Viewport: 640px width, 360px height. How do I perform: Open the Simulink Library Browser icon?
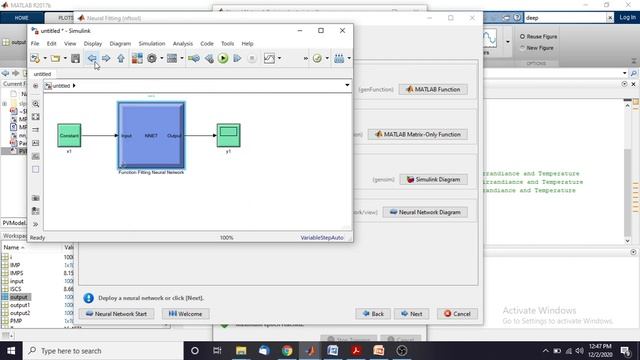[137, 58]
